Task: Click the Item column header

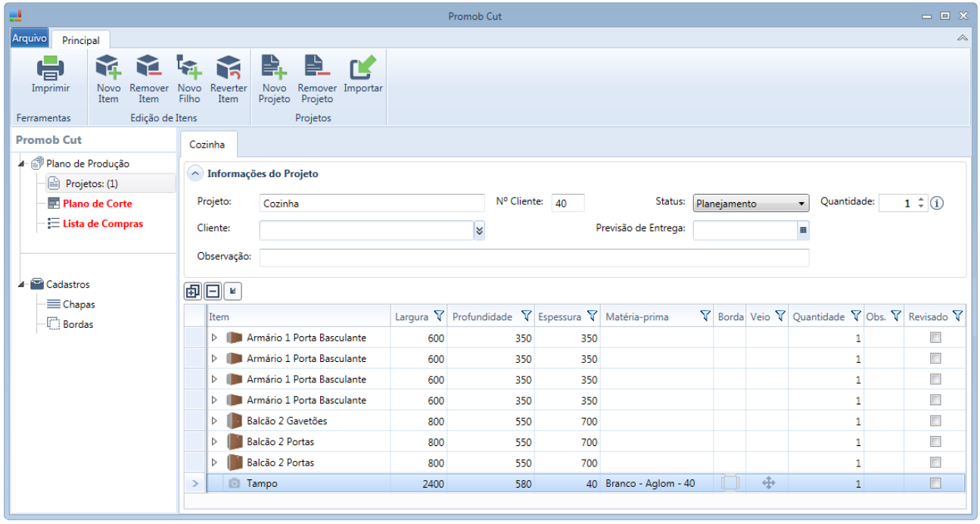Action: click(x=299, y=317)
